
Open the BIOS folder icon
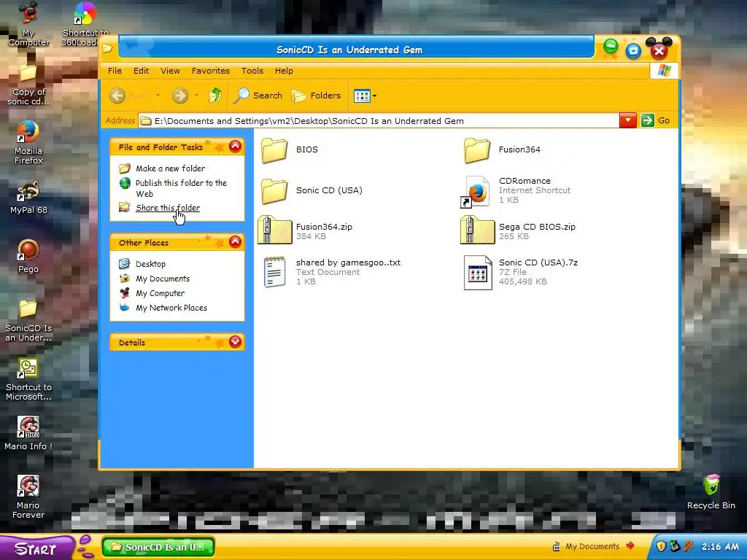[274, 150]
